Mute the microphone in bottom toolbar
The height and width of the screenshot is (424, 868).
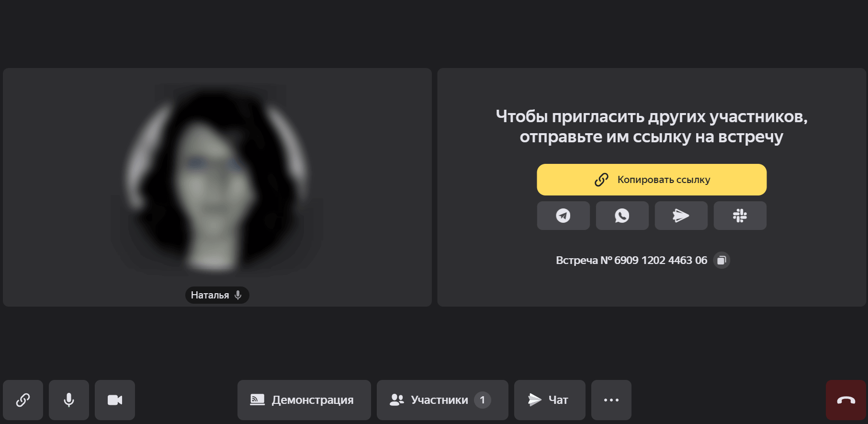pos(69,400)
